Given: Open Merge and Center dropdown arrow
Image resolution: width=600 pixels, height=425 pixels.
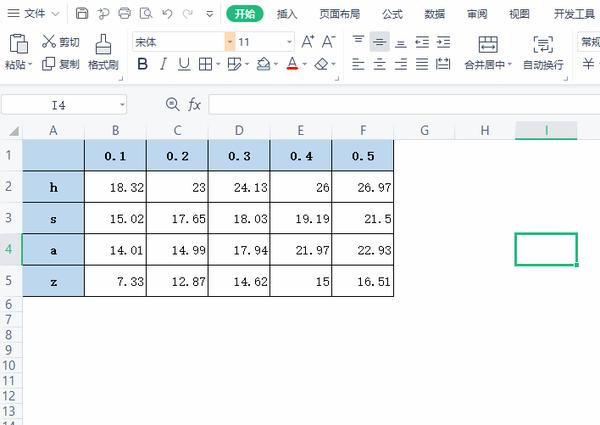Looking at the screenshot, I should pos(510,65).
